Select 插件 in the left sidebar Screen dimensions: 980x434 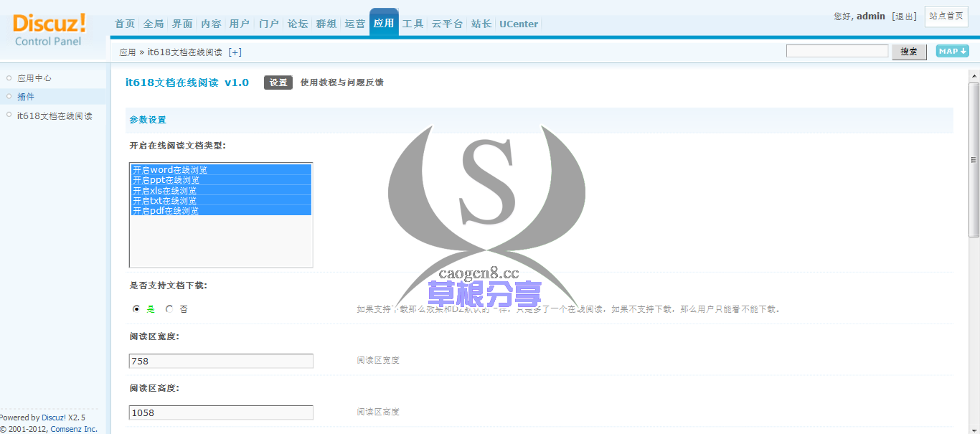pos(25,96)
